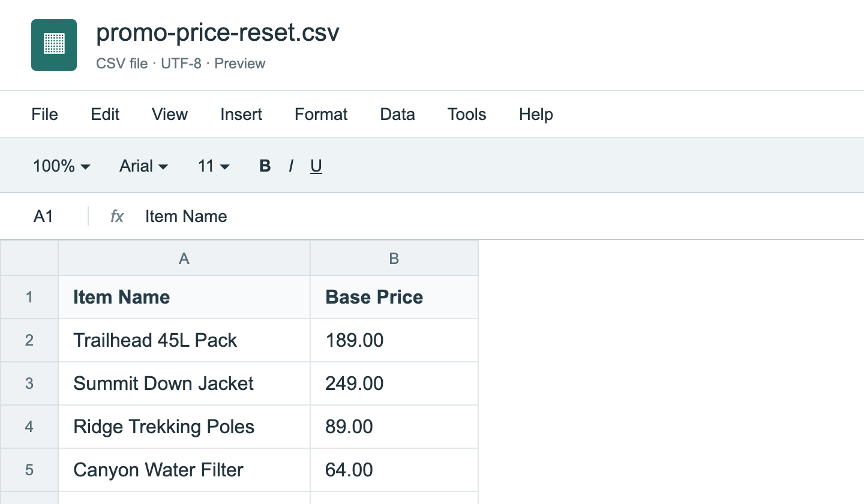Open the Edit menu

105,114
